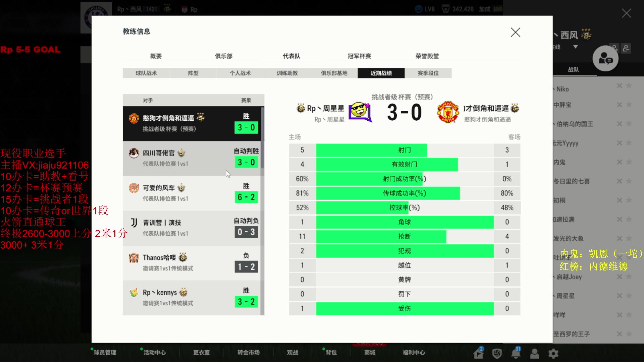This screenshot has width=644, height=362.
Task: Click the football shield club icon
Action: click(x=497, y=353)
